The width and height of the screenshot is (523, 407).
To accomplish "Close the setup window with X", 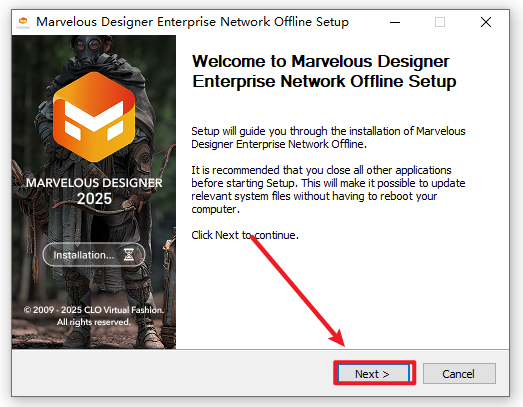I will click(486, 22).
